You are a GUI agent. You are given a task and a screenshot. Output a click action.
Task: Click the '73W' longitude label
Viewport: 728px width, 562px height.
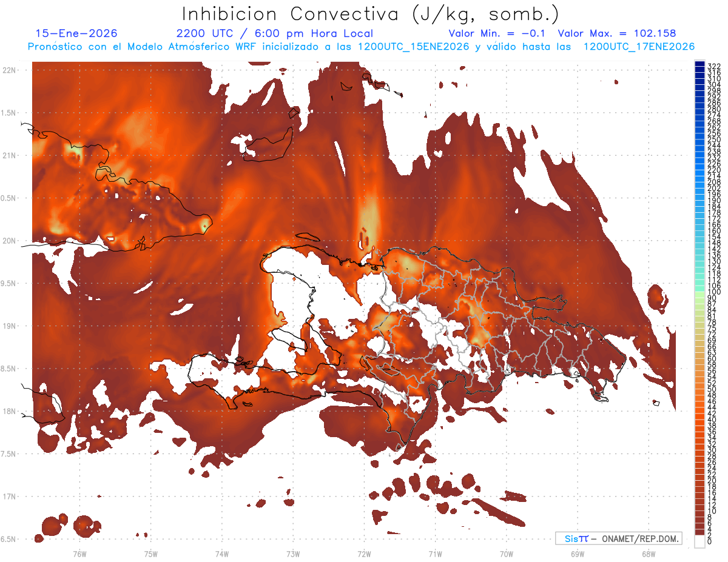pyautogui.click(x=293, y=554)
